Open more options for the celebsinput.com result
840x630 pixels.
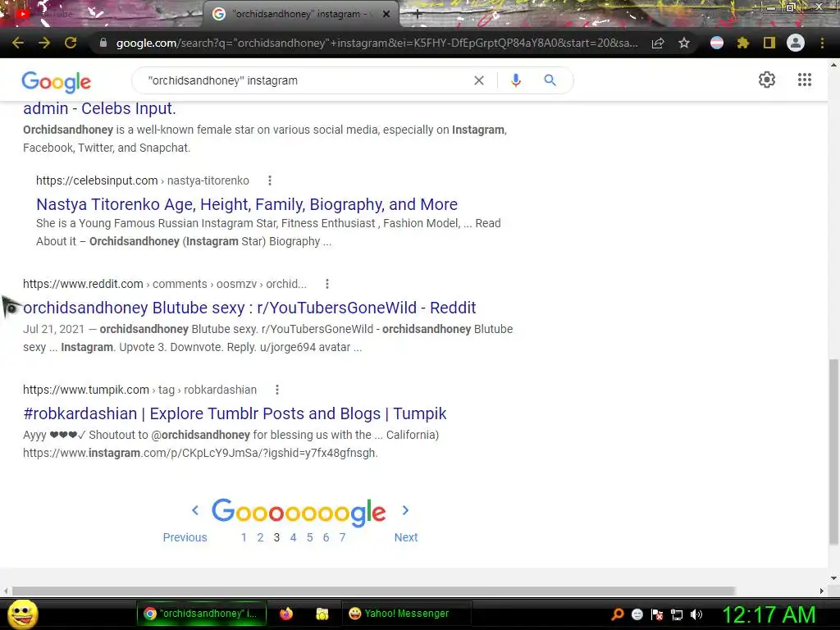click(270, 180)
